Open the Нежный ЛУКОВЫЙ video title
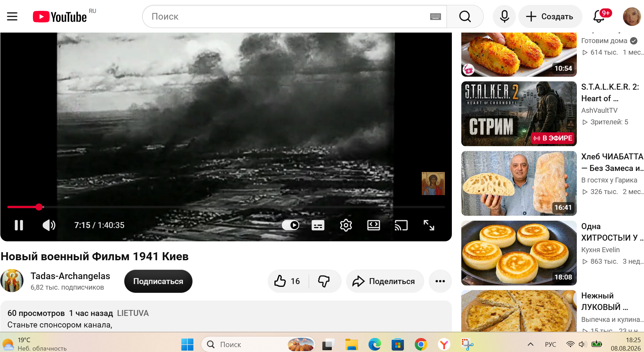Viewport: 644px width, 352px height. click(605, 301)
